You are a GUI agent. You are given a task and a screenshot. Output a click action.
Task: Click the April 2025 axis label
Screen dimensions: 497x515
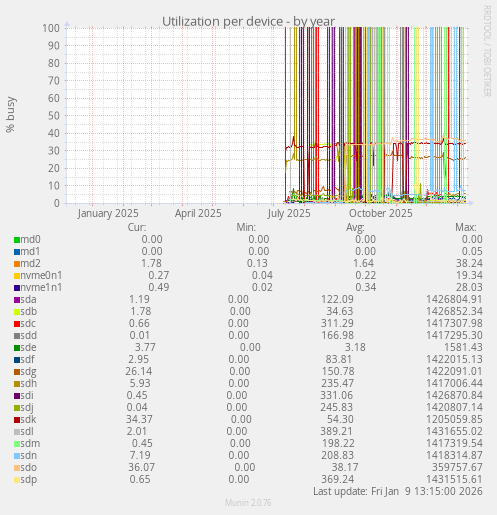click(198, 213)
